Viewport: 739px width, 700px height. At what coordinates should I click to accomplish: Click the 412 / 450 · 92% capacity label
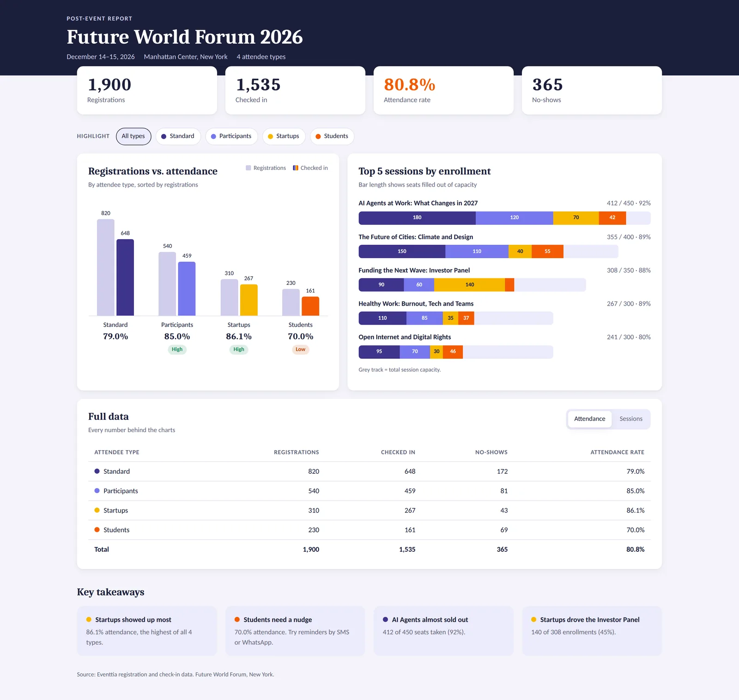point(629,203)
